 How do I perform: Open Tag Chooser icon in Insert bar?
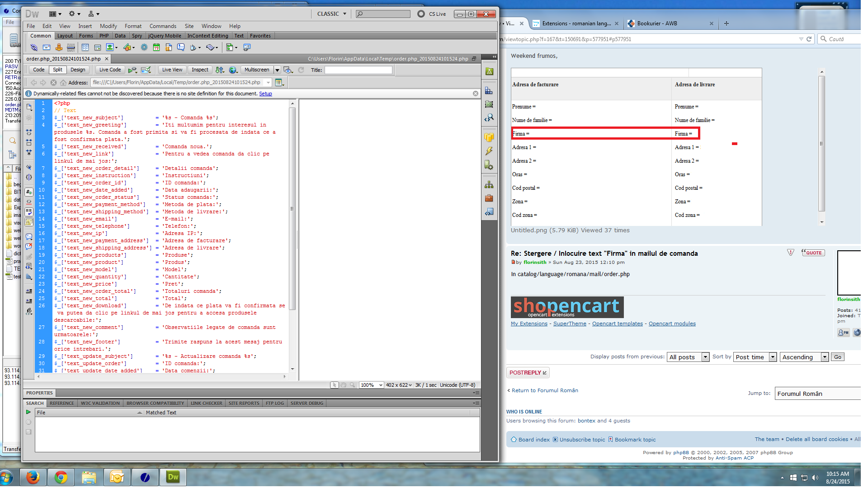(247, 47)
